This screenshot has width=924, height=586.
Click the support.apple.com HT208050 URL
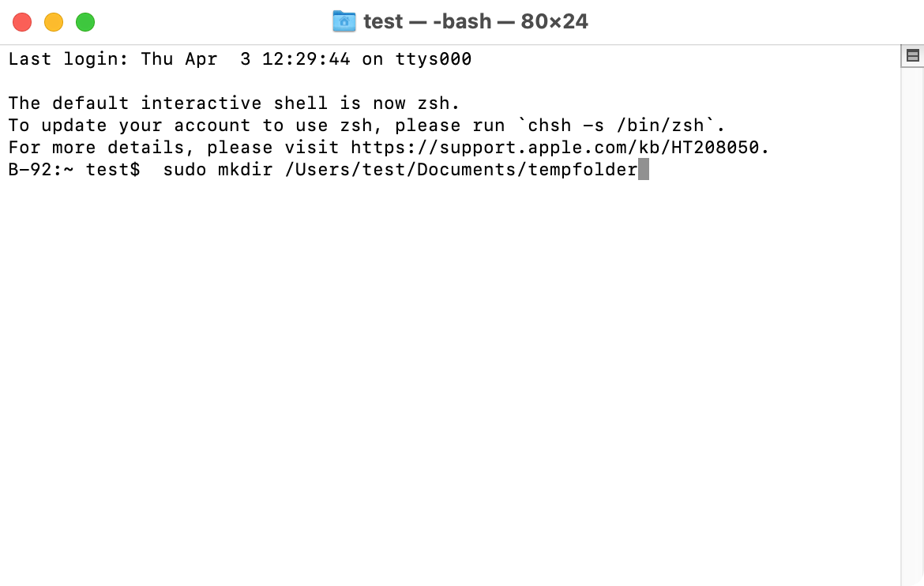[558, 148]
